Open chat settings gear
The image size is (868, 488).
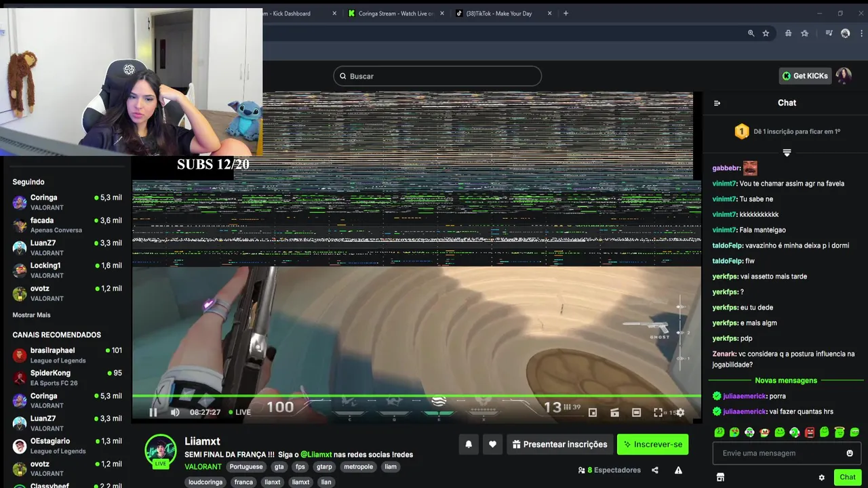click(821, 477)
